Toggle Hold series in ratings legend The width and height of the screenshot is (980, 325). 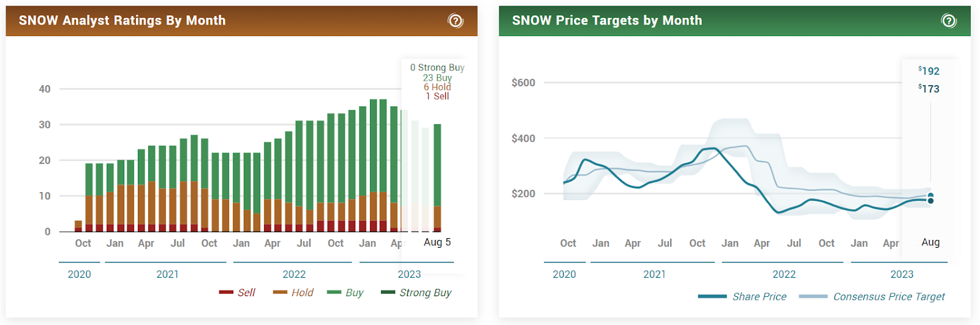click(293, 293)
